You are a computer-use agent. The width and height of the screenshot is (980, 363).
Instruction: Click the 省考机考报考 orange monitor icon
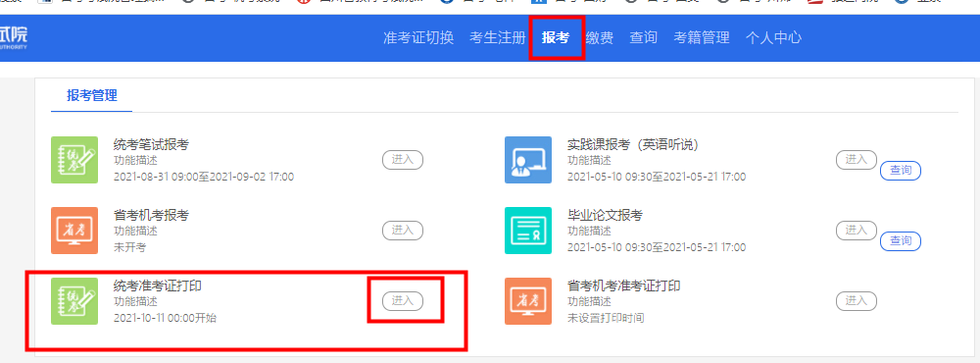point(74,231)
